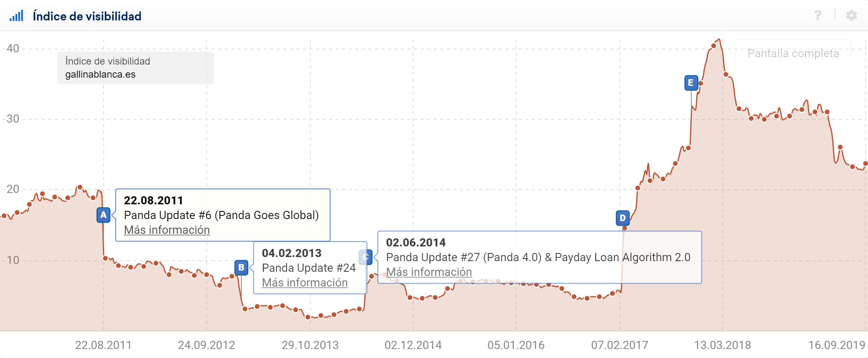868x358 pixels.
Task: Open Más información for Panda Update #6
Action: [x=167, y=230]
